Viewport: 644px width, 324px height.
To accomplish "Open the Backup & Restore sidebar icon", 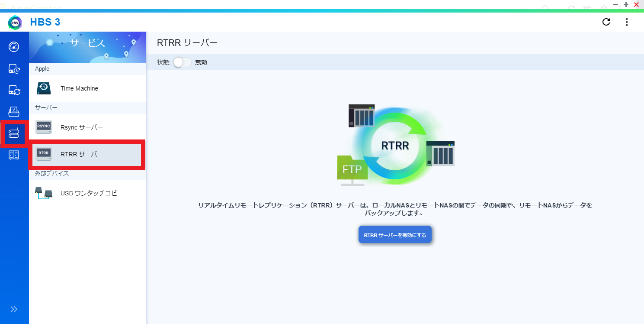I will (x=14, y=68).
